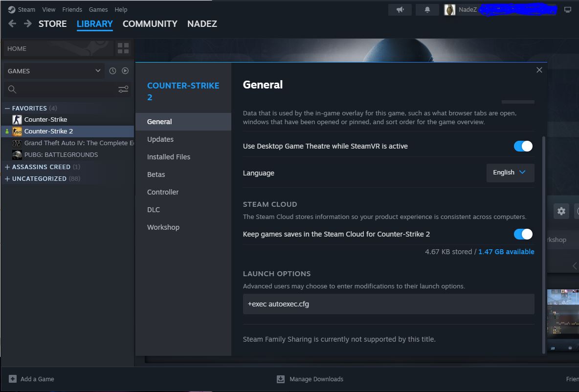Select the Controller section
This screenshot has height=392, width=579.
(x=183, y=192)
